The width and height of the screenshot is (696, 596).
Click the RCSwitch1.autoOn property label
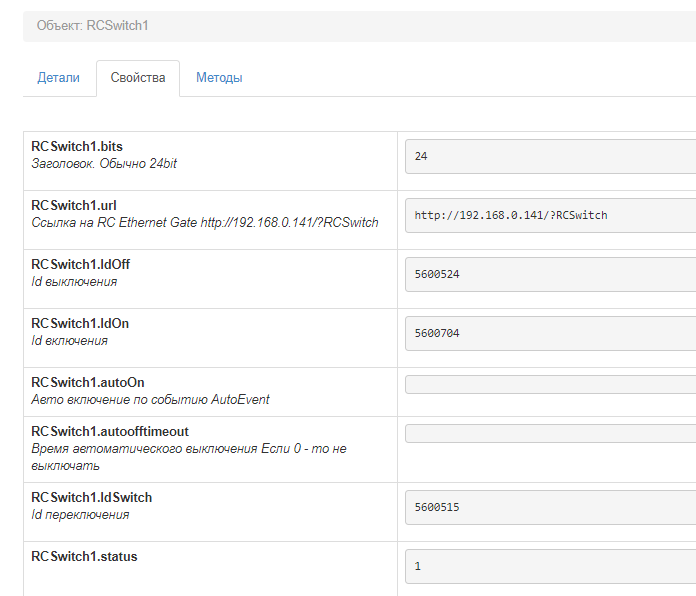point(88,383)
